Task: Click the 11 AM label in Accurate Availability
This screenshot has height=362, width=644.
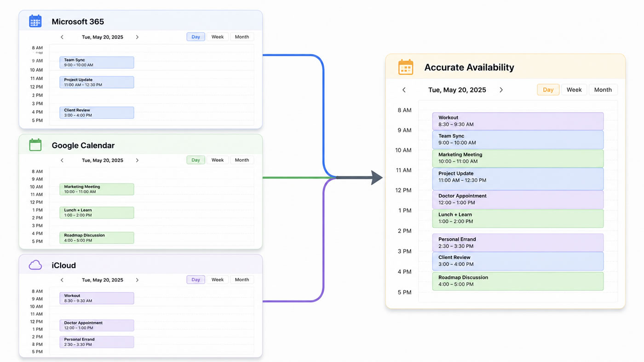Action: tap(403, 170)
